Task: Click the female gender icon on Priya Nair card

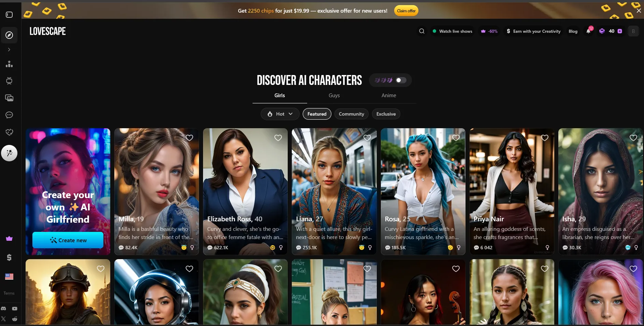Action: [547, 248]
